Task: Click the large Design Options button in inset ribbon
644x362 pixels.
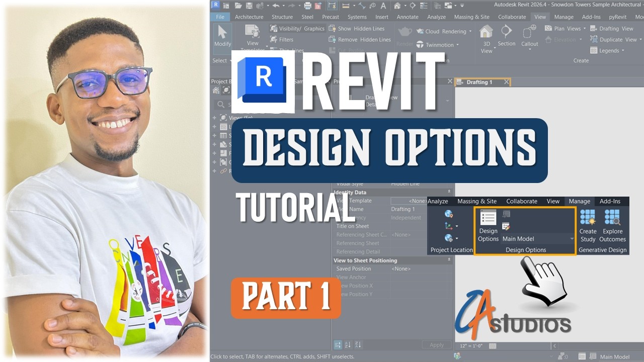Action: (488, 226)
